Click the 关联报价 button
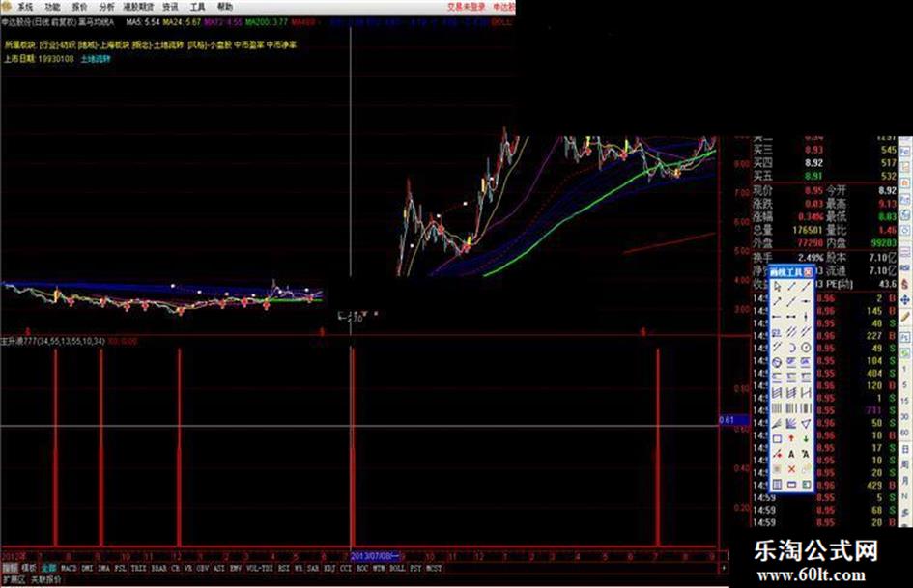 click(x=46, y=580)
